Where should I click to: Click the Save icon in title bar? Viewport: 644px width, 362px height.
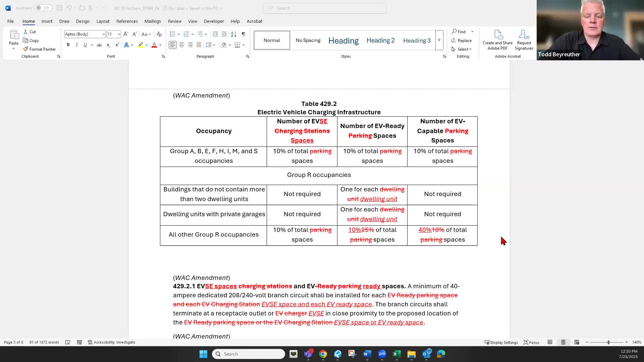[59, 8]
